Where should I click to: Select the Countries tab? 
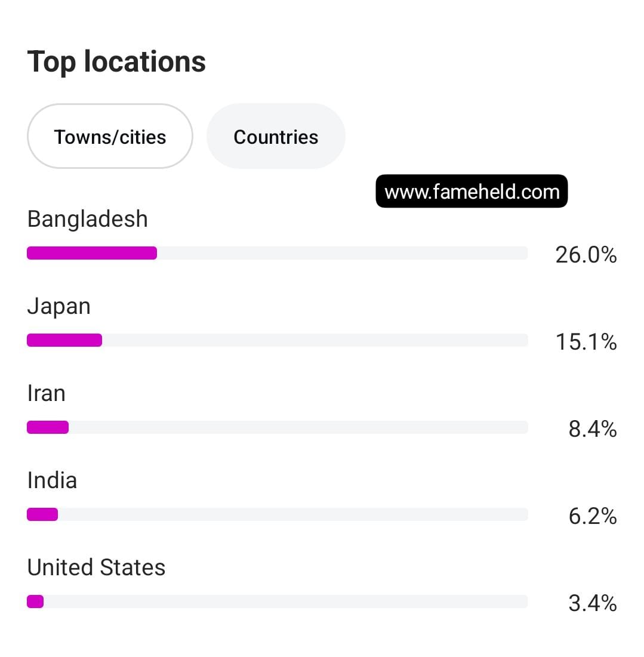tap(276, 137)
